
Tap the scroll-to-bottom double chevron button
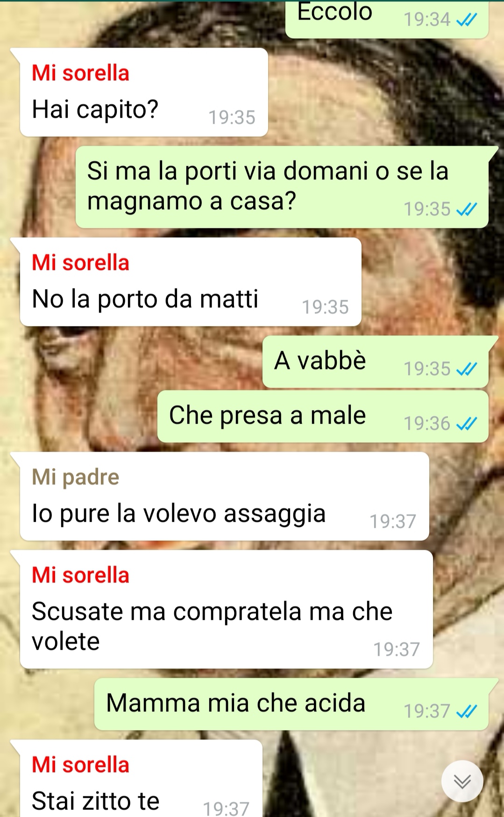tap(462, 781)
